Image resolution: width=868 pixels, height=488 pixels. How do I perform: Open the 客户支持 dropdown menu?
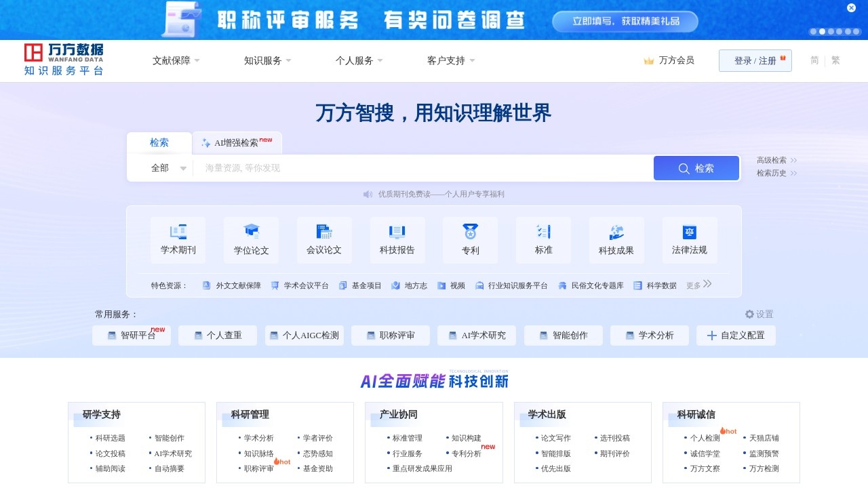(x=446, y=60)
